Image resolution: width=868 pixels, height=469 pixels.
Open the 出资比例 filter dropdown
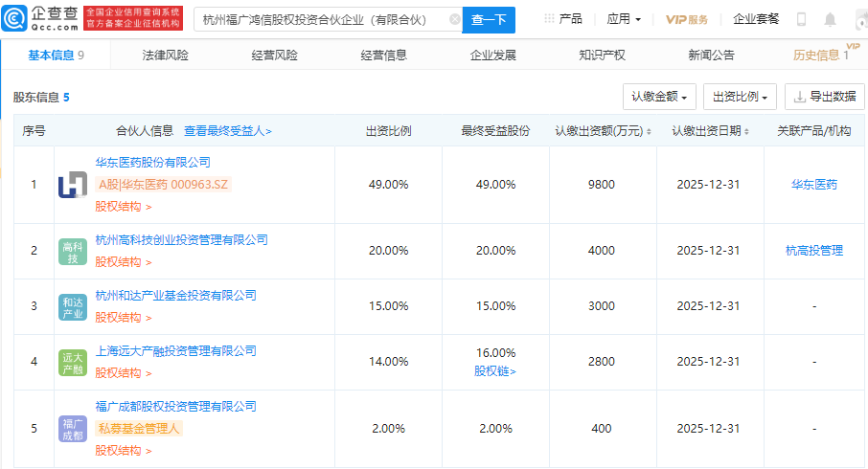(x=741, y=97)
